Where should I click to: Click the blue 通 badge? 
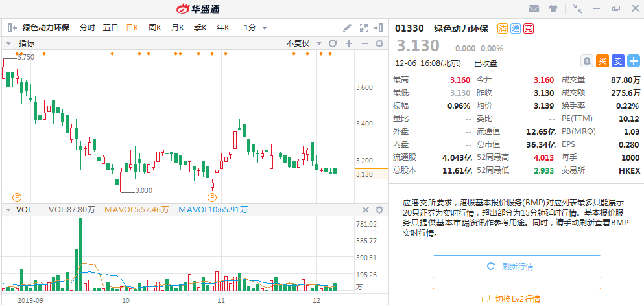tap(516, 28)
